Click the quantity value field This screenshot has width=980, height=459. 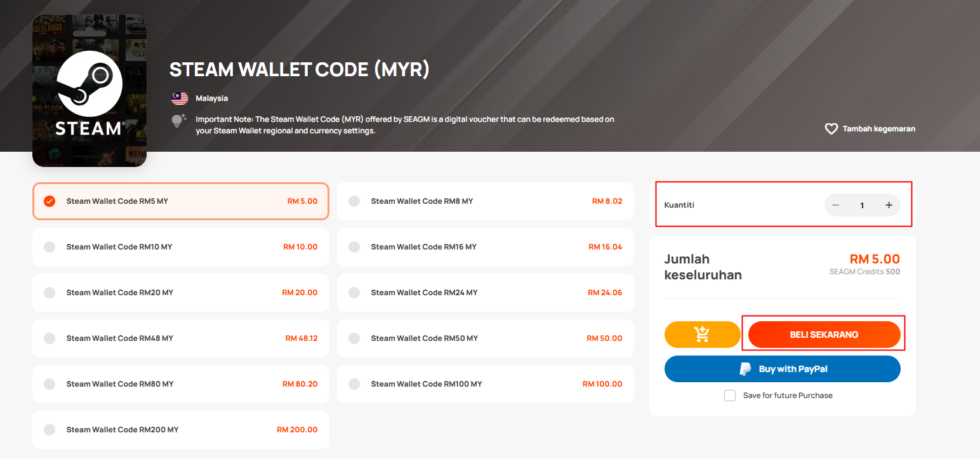(x=862, y=205)
